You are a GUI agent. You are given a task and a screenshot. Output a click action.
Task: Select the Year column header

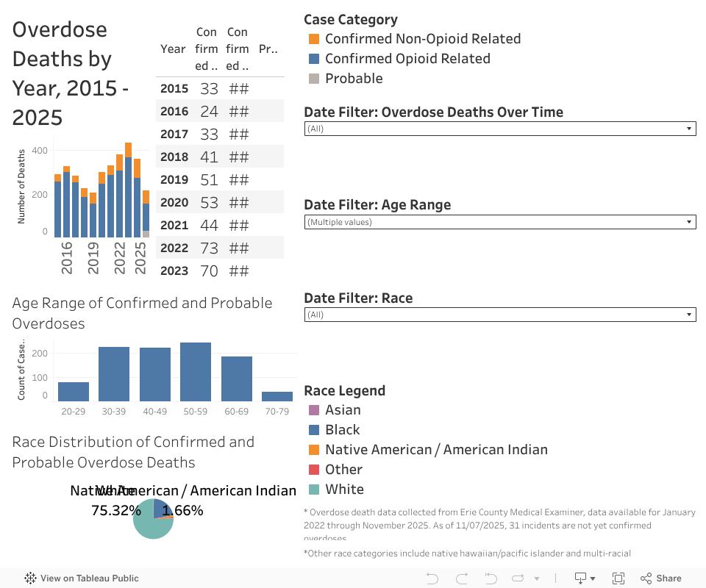pyautogui.click(x=173, y=49)
